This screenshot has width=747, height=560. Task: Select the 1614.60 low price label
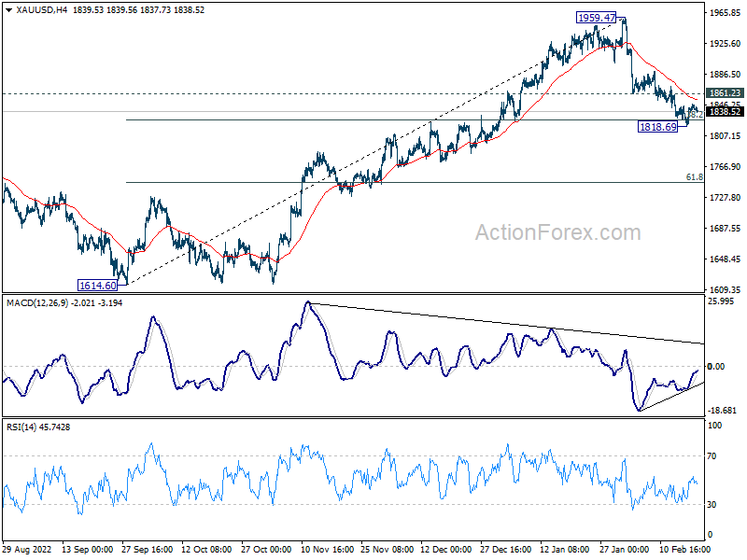tap(98, 286)
